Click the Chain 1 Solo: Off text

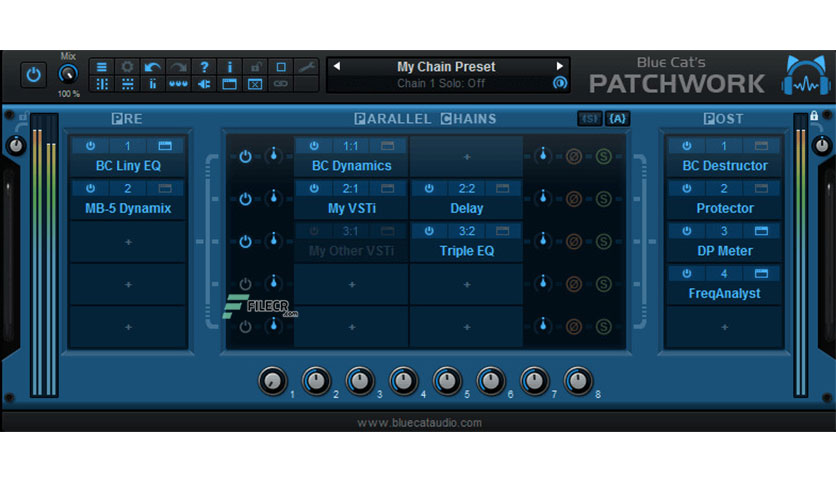(441, 83)
